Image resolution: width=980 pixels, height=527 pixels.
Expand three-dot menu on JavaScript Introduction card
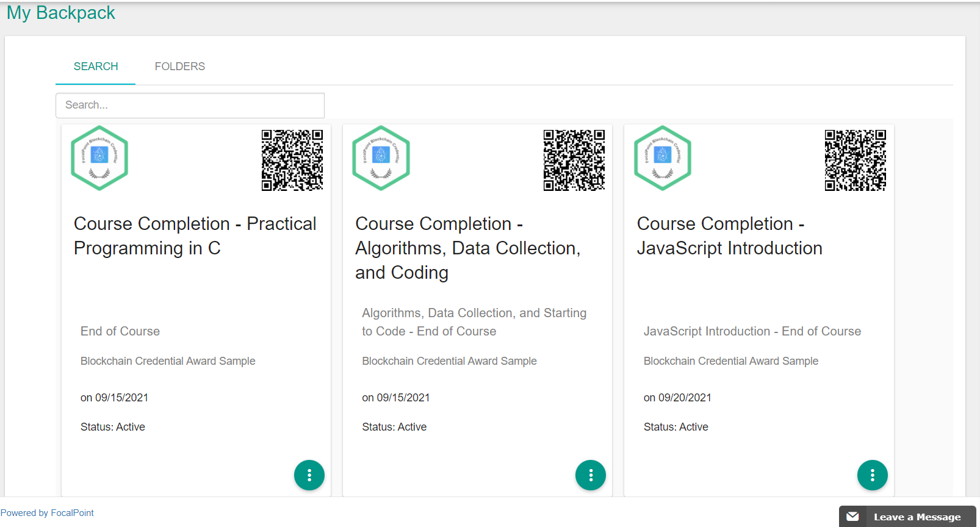click(x=872, y=475)
